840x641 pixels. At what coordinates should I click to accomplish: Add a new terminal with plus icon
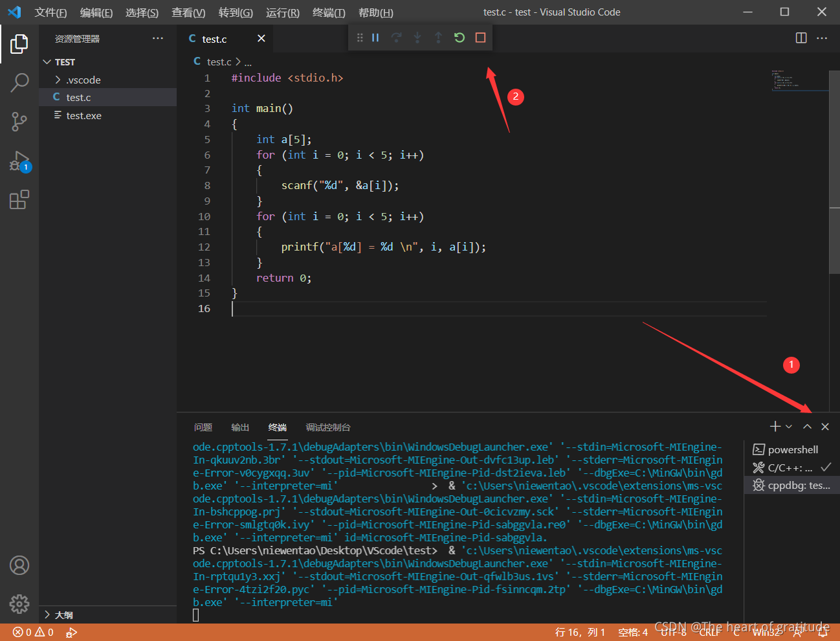tap(775, 426)
